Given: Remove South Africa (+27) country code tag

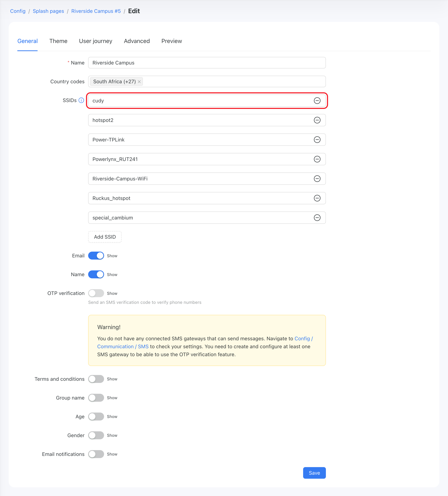Looking at the screenshot, I should pos(139,82).
